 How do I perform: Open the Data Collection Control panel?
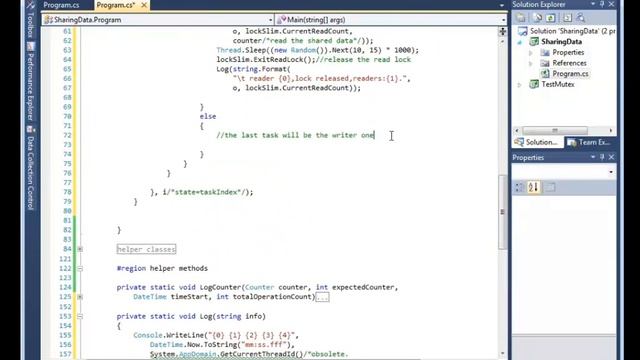[x=31, y=168]
